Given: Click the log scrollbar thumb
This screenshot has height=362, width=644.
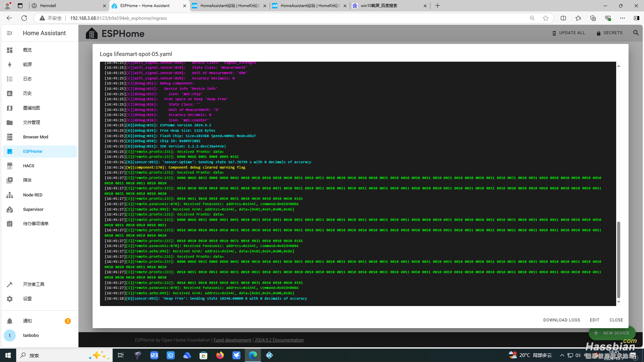Looking at the screenshot, I should coord(619,260).
